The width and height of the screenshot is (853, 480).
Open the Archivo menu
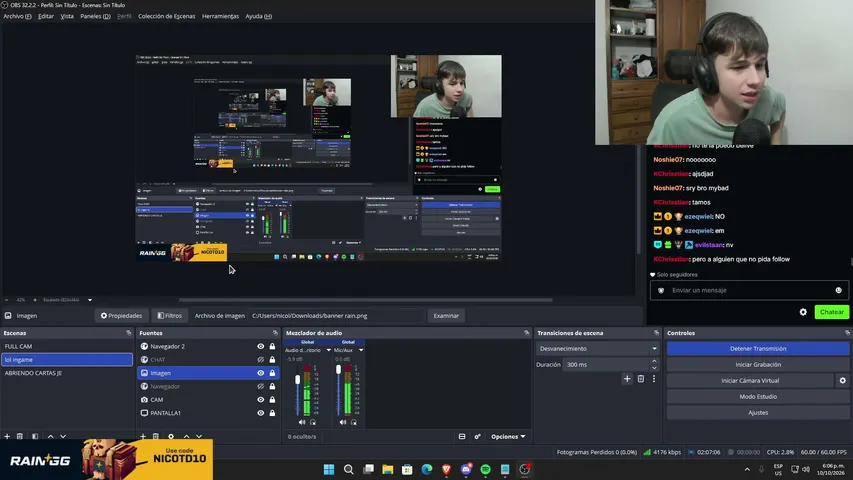17,16
